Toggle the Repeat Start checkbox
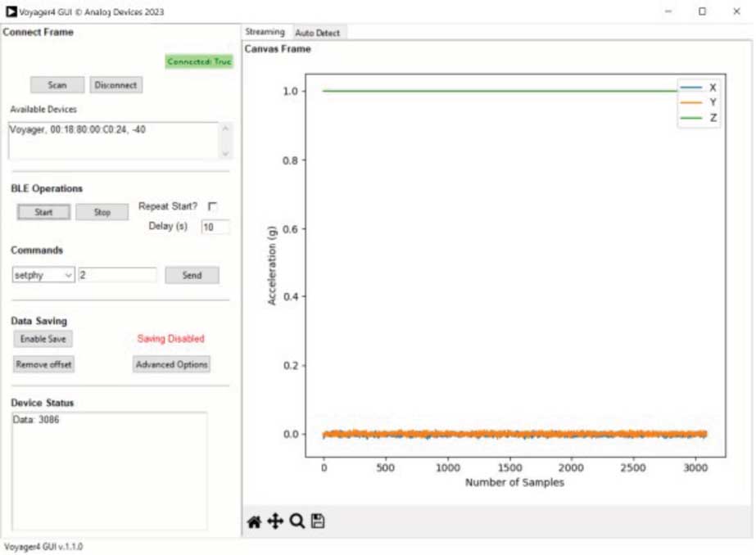756x555 pixels. (x=213, y=206)
